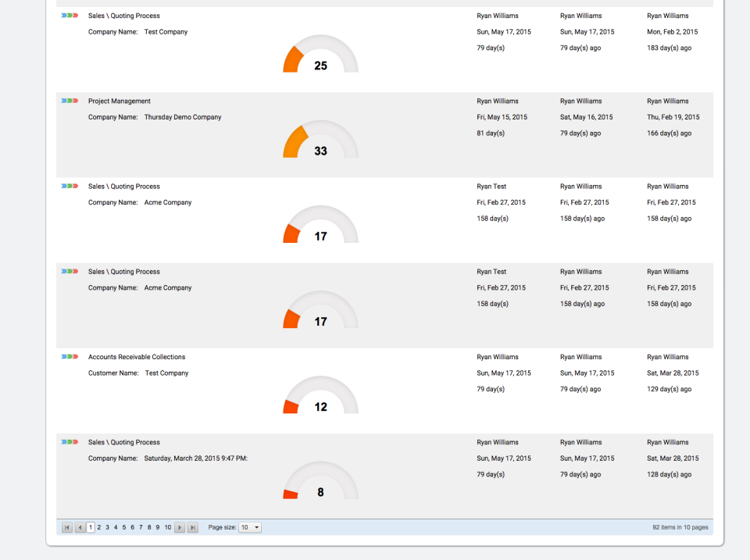Click the 'Customer Name:' label
Image resolution: width=750 pixels, height=560 pixels.
(x=113, y=373)
